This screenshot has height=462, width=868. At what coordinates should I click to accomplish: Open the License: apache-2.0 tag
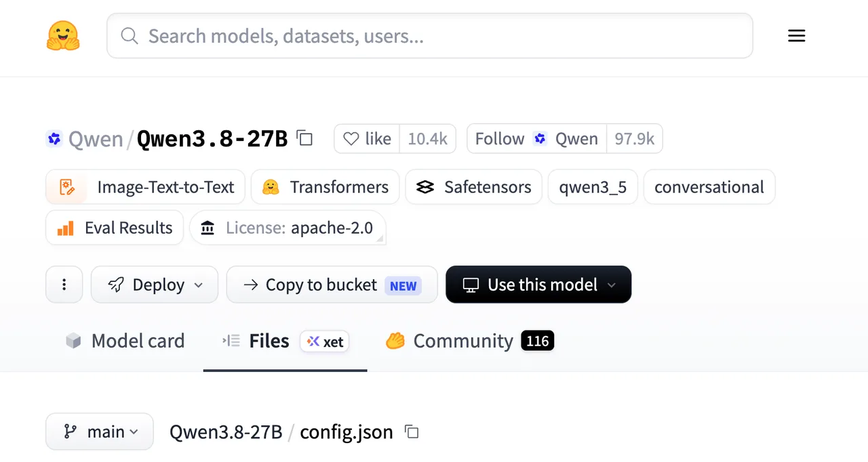coord(288,228)
